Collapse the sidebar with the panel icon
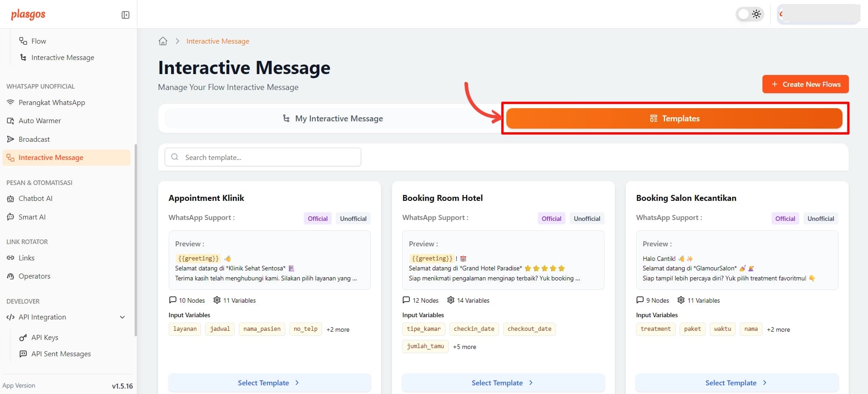This screenshot has height=394, width=868. pyautogui.click(x=126, y=15)
